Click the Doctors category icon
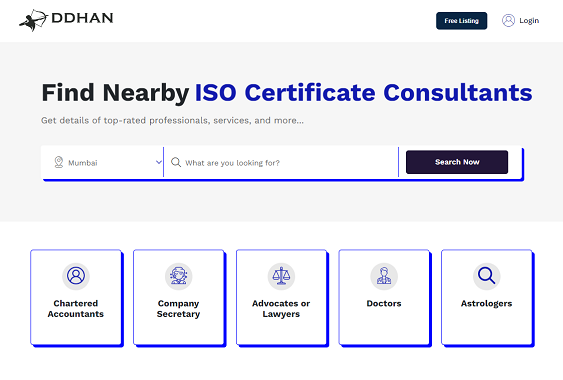563x380 pixels. click(x=384, y=276)
